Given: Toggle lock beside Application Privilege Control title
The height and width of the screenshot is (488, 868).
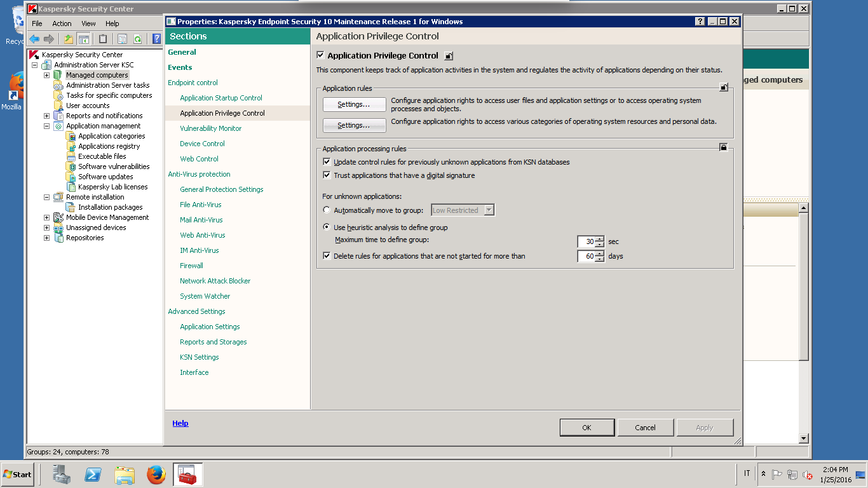Looking at the screenshot, I should coord(449,56).
